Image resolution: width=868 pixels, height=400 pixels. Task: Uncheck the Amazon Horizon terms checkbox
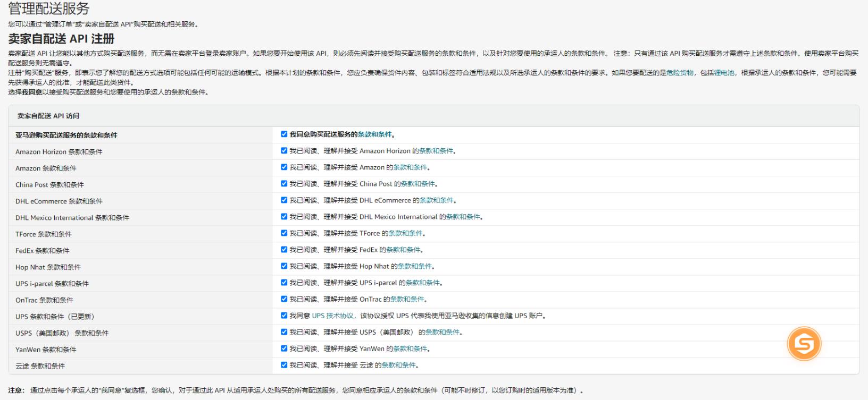tap(284, 151)
